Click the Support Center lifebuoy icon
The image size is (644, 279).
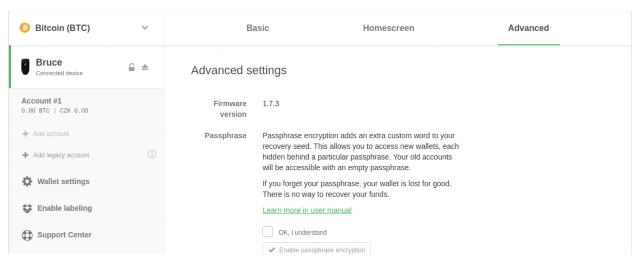27,235
